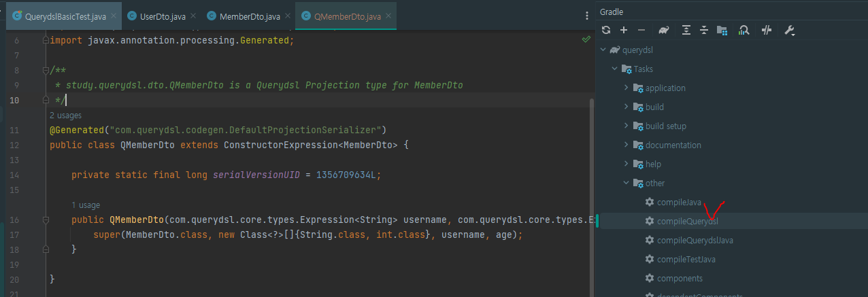This screenshot has width=868, height=297.
Task: Fold the Javadoc comment at line 8
Action: (x=46, y=70)
